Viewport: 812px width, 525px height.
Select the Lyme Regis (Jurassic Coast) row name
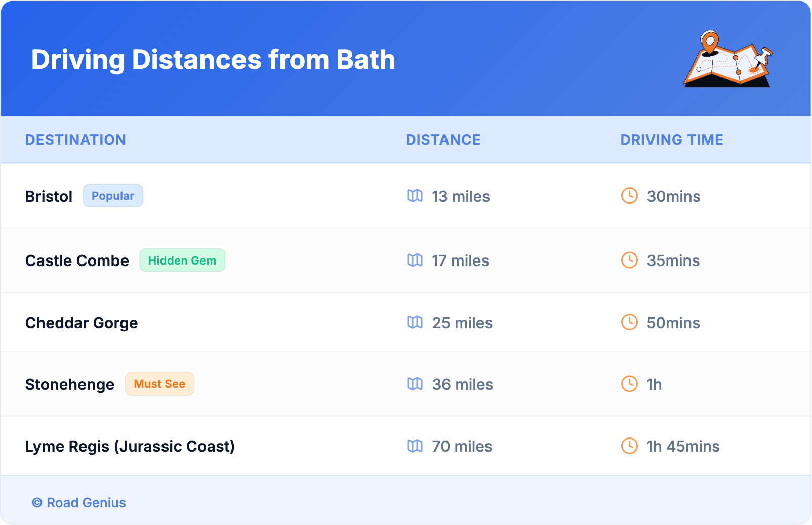tap(130, 447)
